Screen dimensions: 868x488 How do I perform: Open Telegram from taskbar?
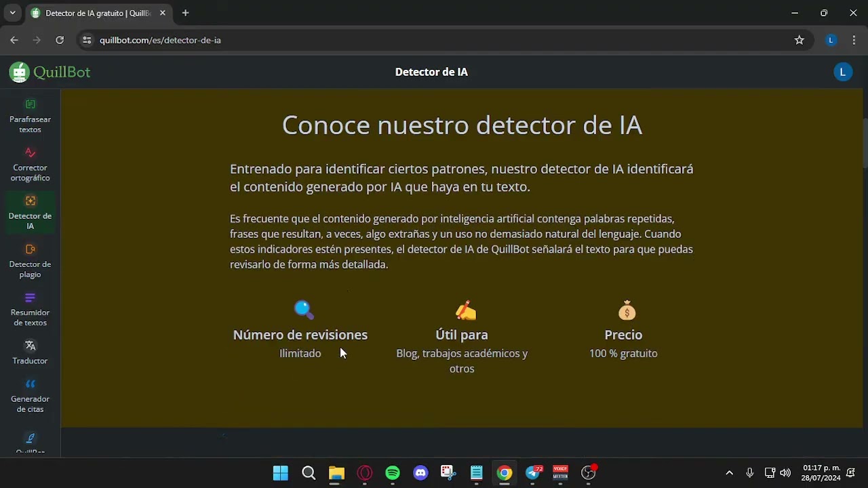[533, 473]
